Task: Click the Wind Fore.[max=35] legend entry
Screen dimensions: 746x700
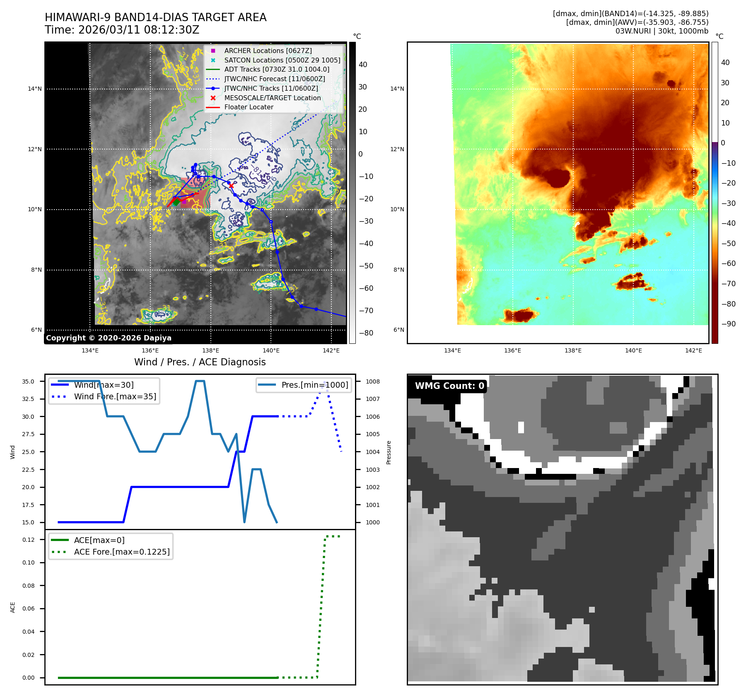Action: (115, 396)
